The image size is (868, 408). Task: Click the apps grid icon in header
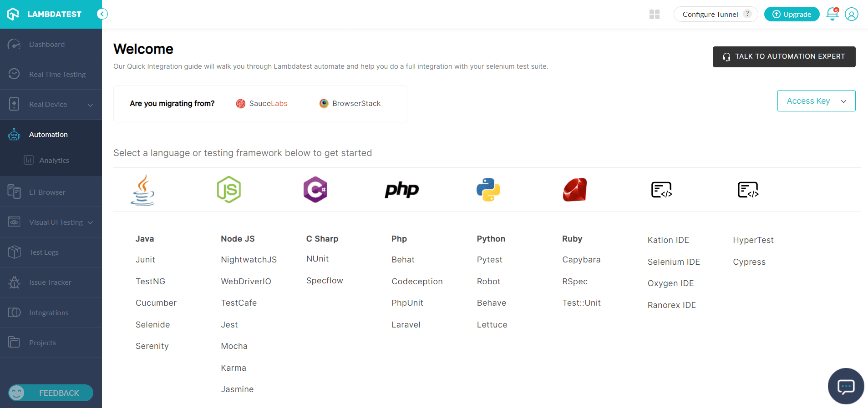tap(655, 15)
